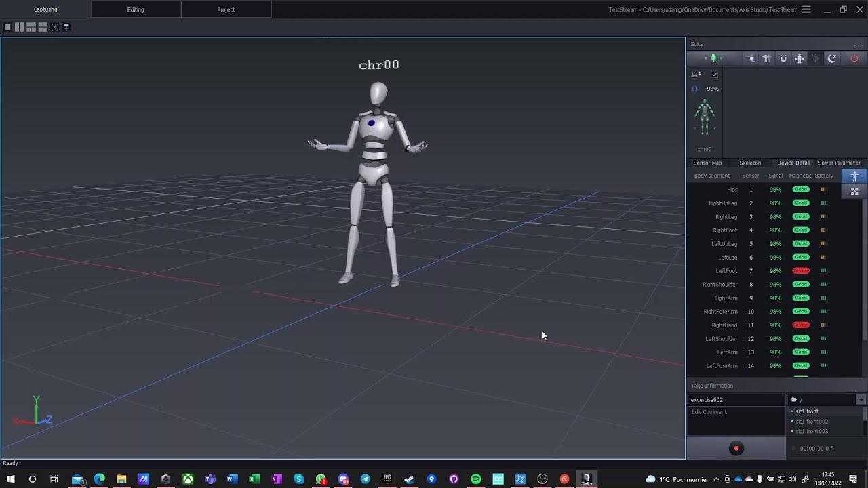Click the Magnetic column header

tap(800, 176)
